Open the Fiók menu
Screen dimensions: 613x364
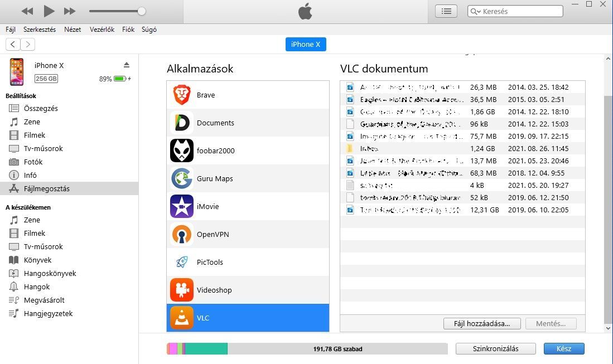point(128,30)
